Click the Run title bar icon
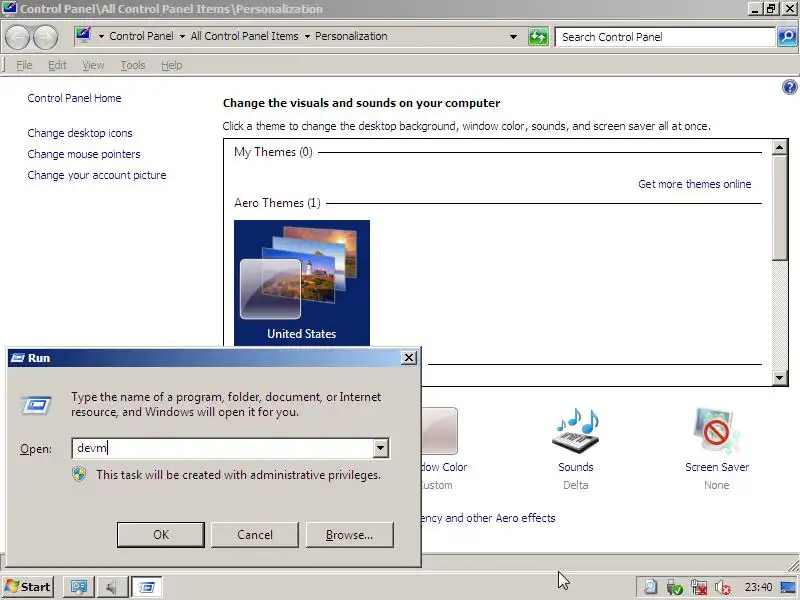 17,358
